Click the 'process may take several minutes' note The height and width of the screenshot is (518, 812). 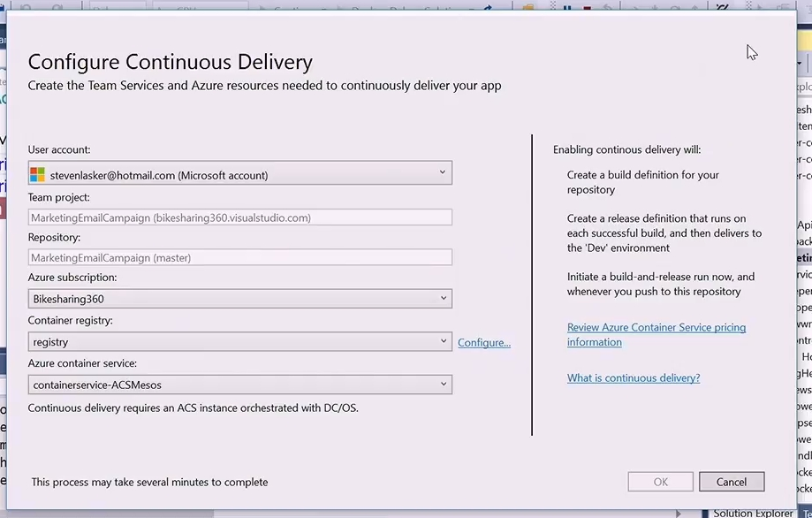tap(149, 482)
